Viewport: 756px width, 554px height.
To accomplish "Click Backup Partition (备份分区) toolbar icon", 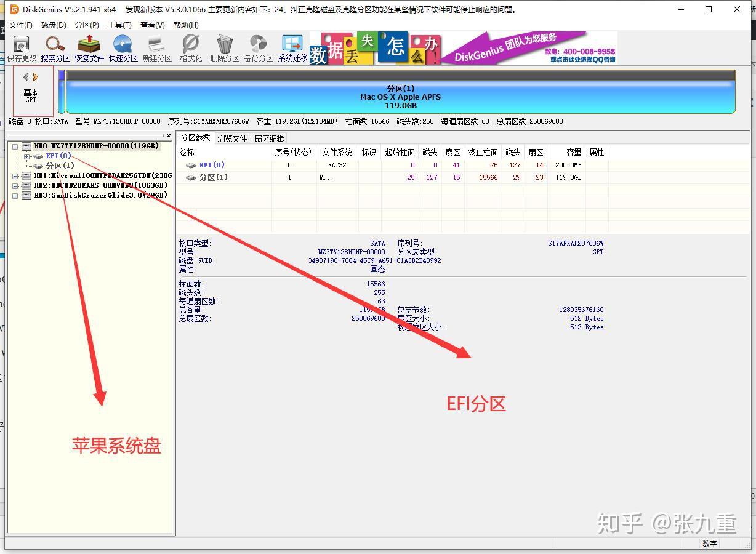I will click(x=259, y=49).
